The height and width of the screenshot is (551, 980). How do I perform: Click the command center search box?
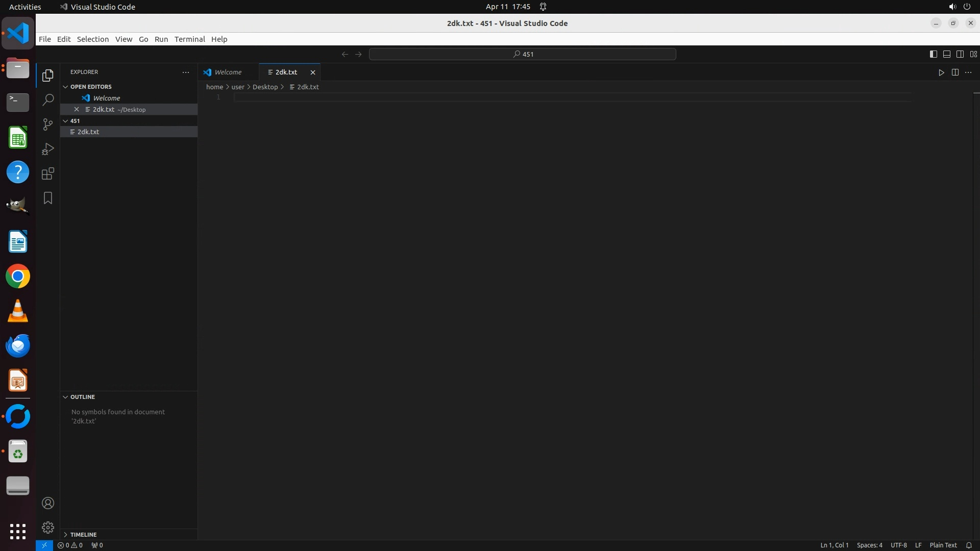522,54
